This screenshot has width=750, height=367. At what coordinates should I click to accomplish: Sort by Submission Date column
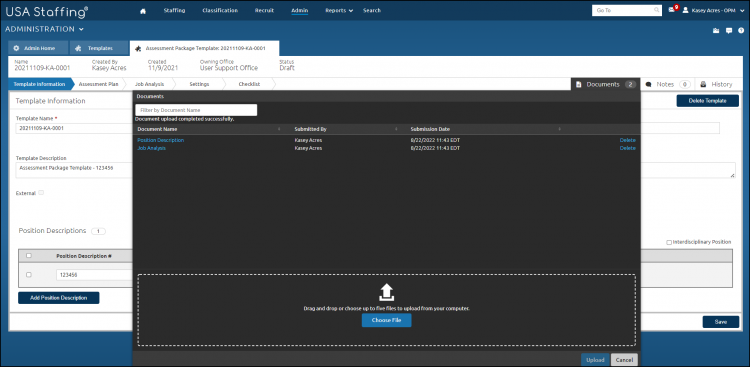430,129
